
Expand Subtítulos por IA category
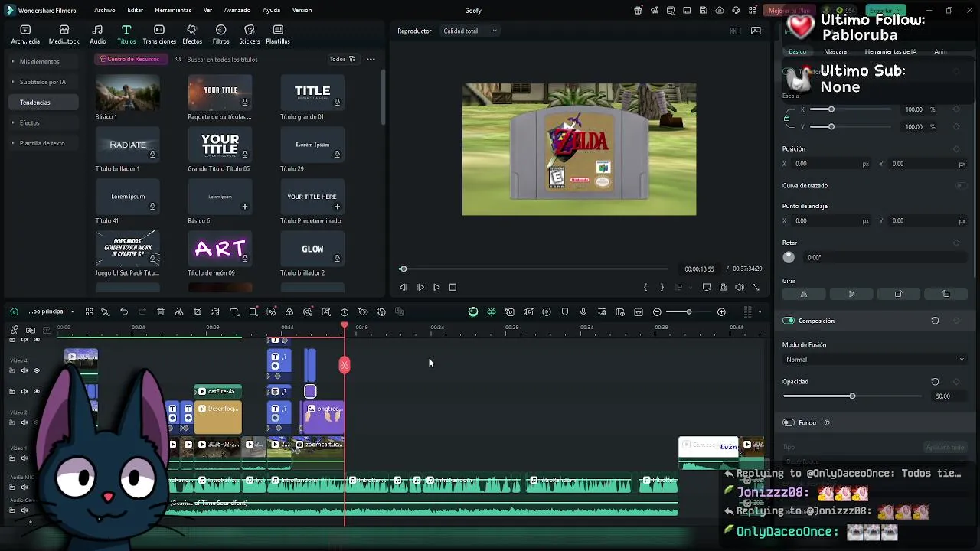(x=42, y=82)
